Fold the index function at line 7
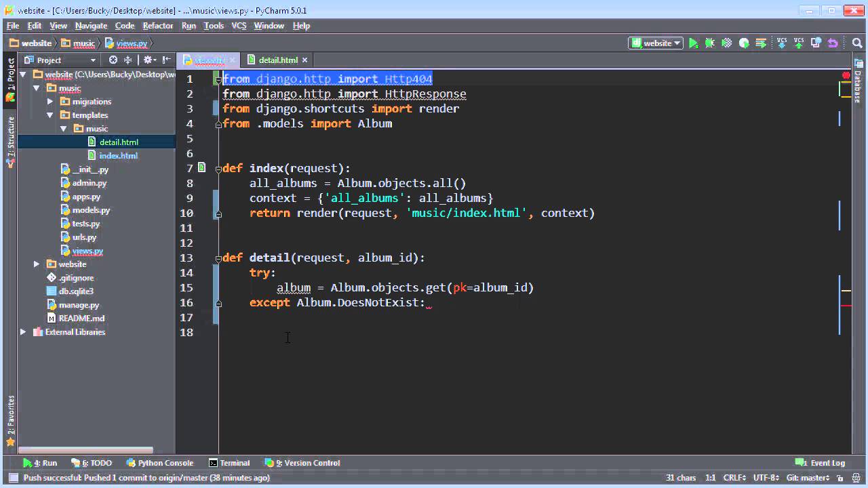 pyautogui.click(x=218, y=168)
